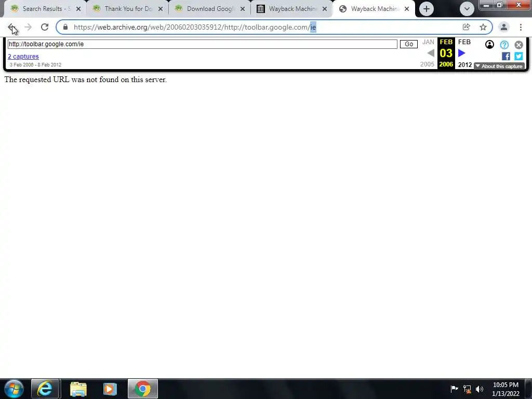Open network status tray icon

pyautogui.click(x=467, y=389)
